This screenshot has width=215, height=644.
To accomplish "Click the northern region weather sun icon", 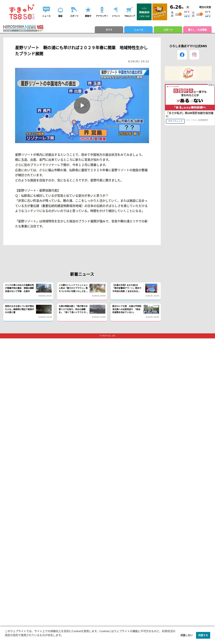I will coord(199,14).
